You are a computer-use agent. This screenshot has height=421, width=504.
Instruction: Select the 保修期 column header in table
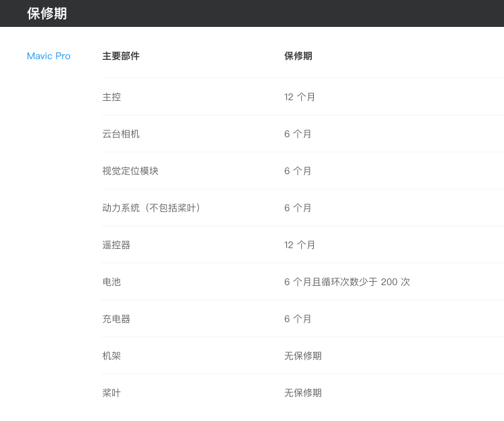(298, 56)
